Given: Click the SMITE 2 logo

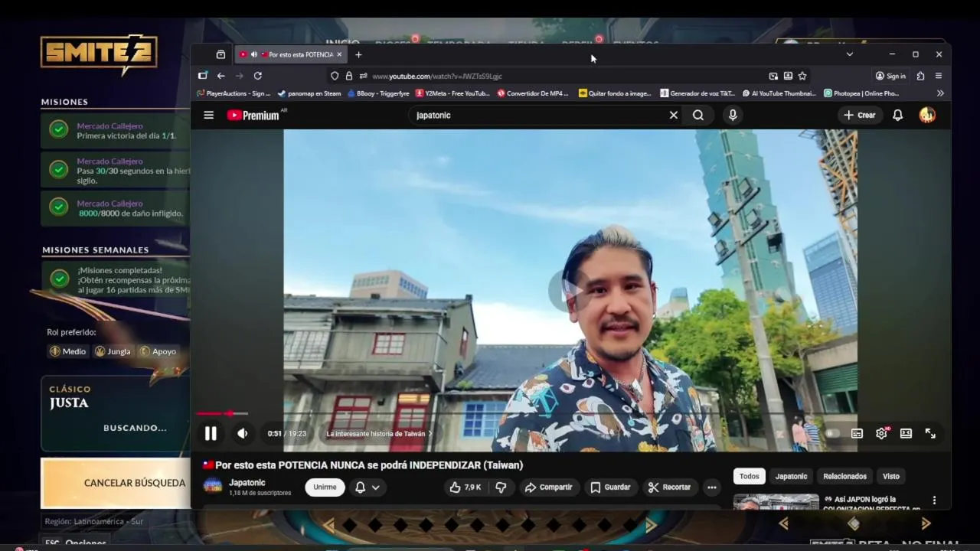Looking at the screenshot, I should click(100, 54).
